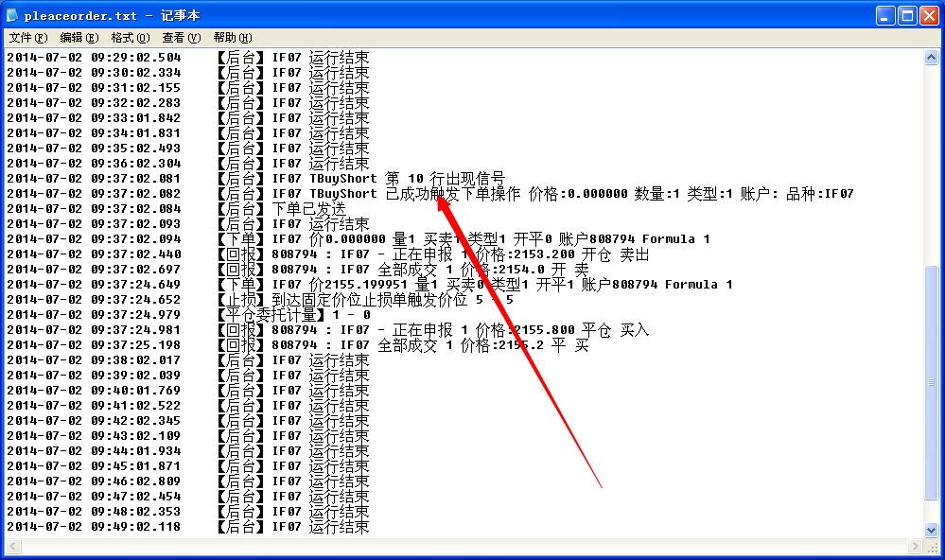Click text '价格:2155.800 平仓 买入'
This screenshot has width=945, height=560.
tap(562, 330)
